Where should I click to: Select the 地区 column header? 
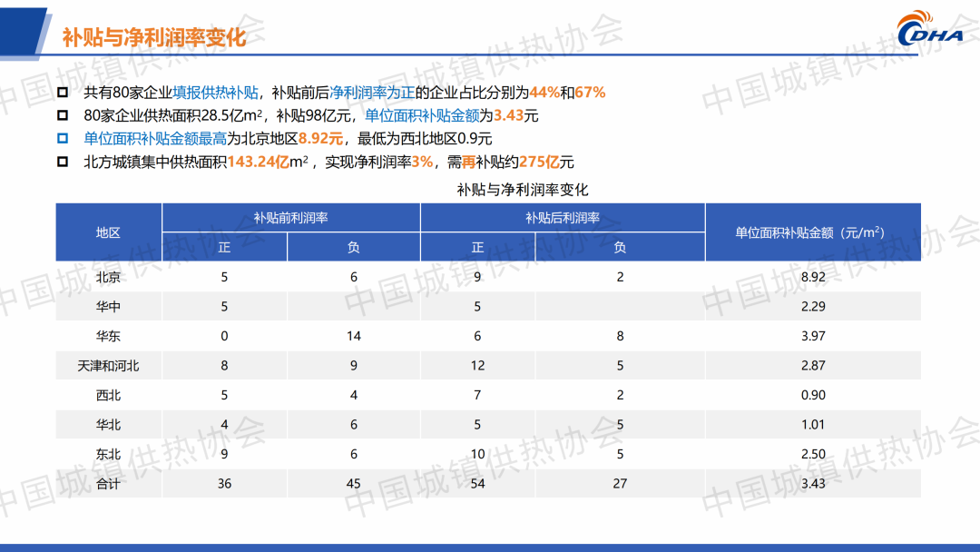pos(109,232)
